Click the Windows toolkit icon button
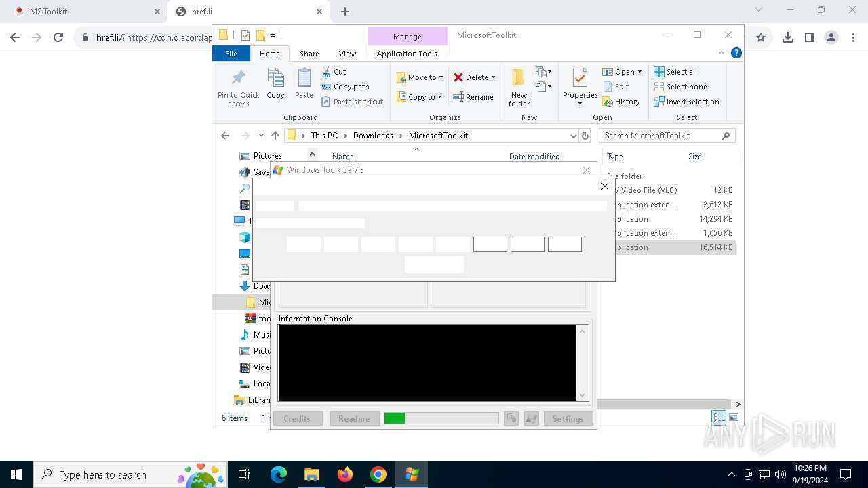The width and height of the screenshot is (868, 488). click(532, 419)
